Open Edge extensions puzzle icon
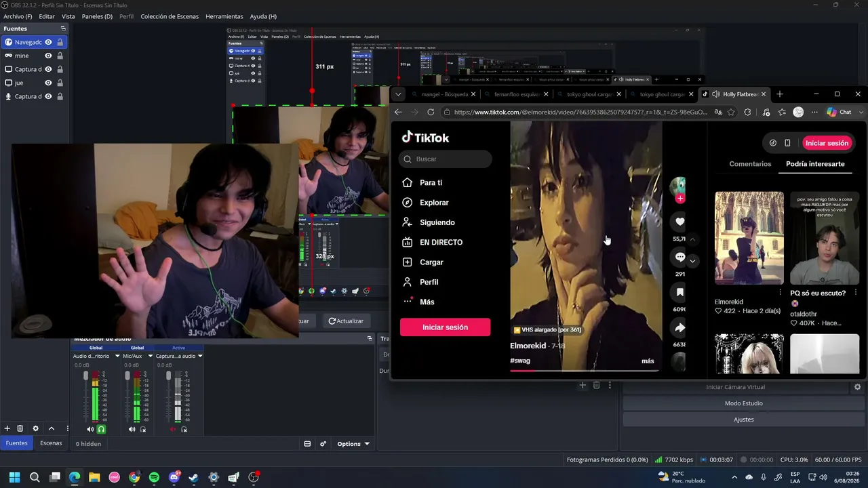The height and width of the screenshot is (488, 868). pyautogui.click(x=747, y=112)
